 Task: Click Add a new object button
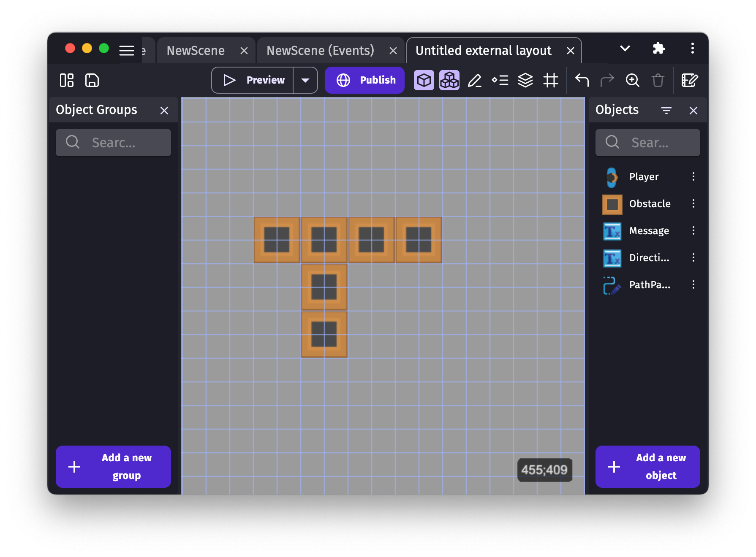point(647,466)
